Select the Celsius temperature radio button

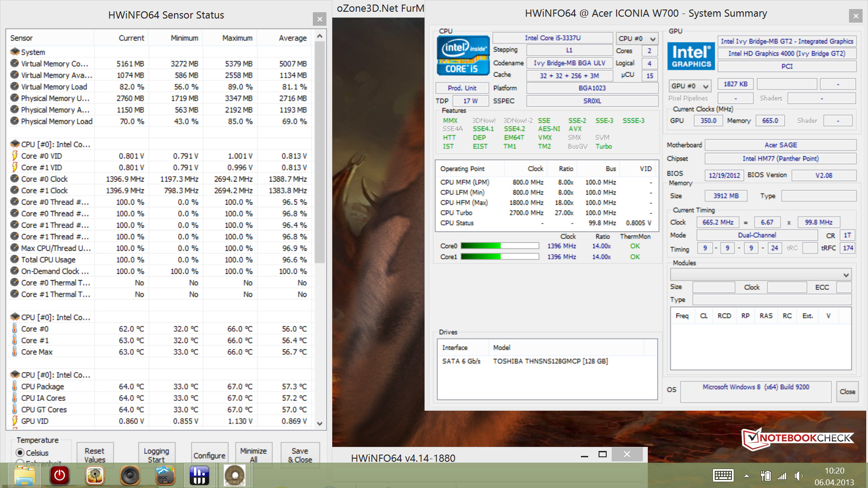(20, 453)
